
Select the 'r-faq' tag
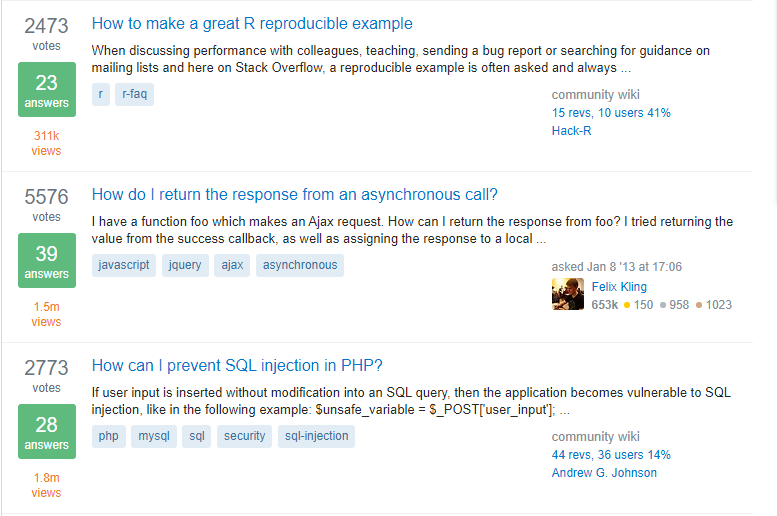134,94
